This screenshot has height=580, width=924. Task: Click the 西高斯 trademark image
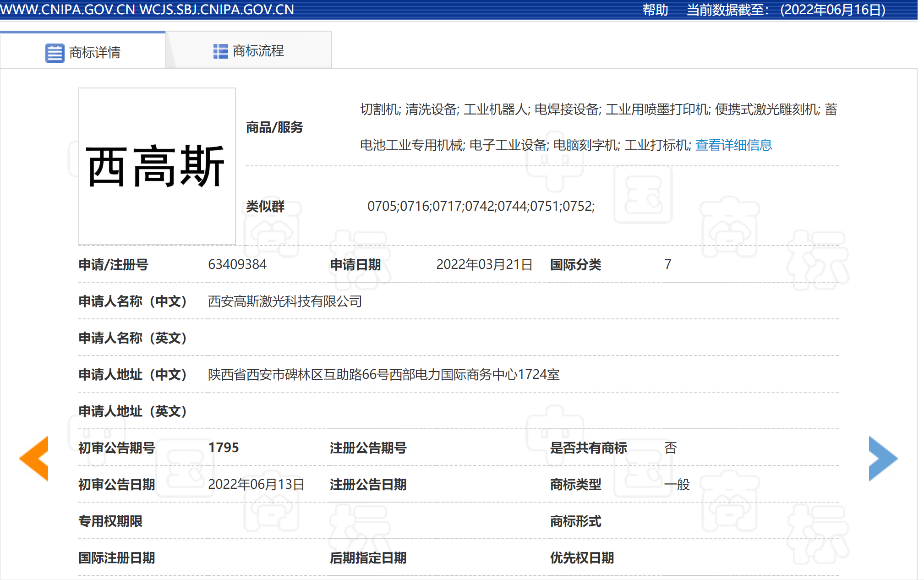pyautogui.click(x=157, y=166)
